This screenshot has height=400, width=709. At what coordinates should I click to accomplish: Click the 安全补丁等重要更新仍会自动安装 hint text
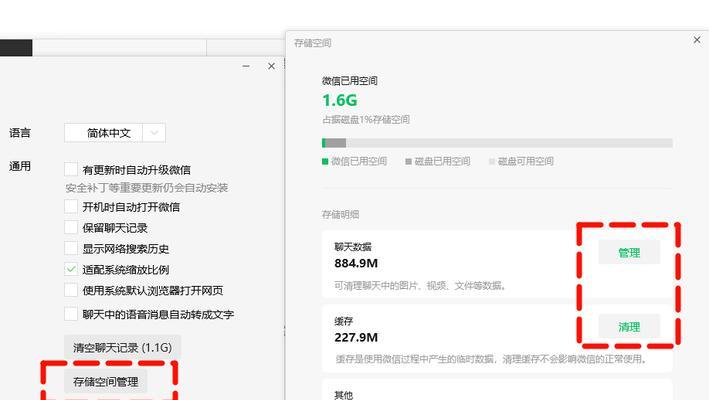tap(147, 188)
